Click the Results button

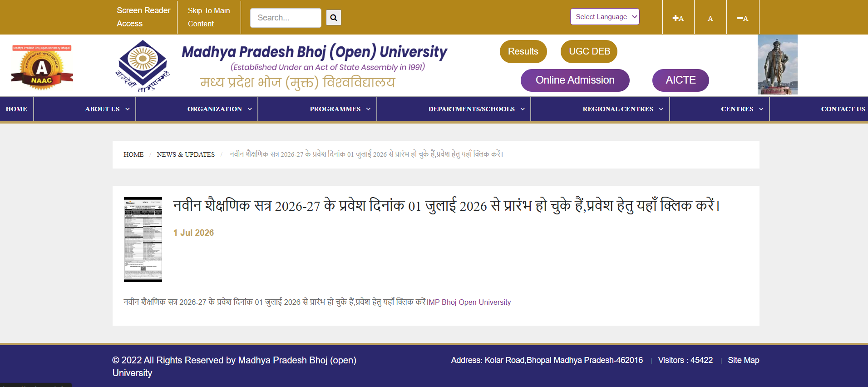(523, 51)
